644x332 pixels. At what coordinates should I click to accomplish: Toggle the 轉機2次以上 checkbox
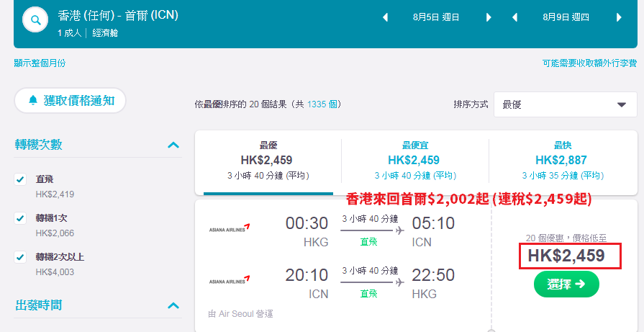[20, 257]
